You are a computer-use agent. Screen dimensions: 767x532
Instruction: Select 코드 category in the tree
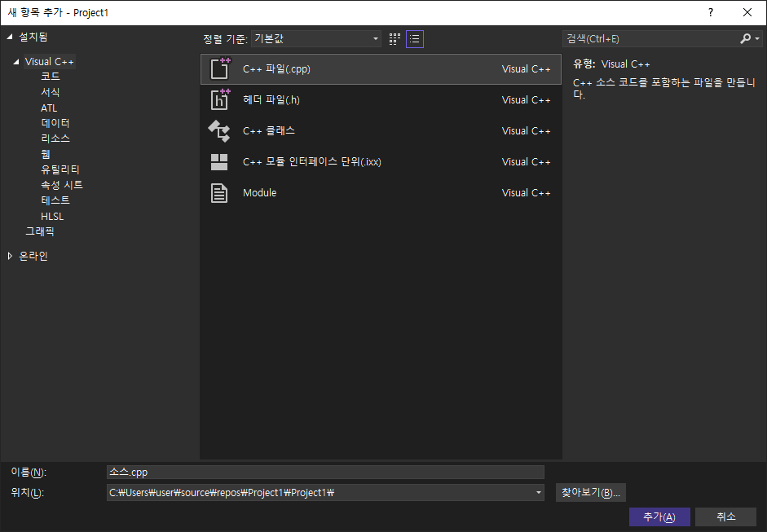click(x=51, y=77)
